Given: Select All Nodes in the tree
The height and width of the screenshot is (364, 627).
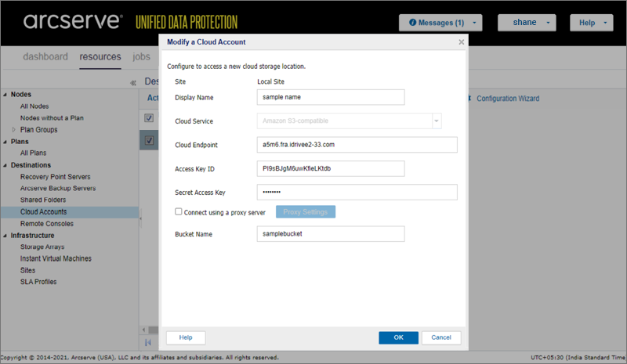Looking at the screenshot, I should coord(34,106).
